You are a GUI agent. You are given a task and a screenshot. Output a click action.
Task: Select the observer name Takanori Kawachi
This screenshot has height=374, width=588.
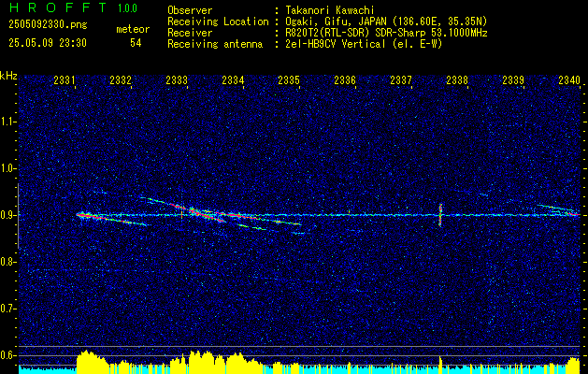coord(330,10)
